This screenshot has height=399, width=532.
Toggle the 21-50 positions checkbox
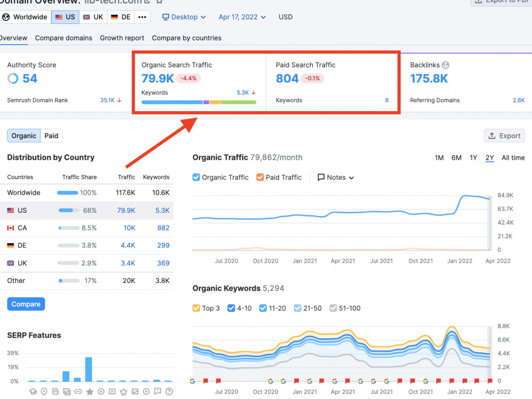click(x=297, y=308)
